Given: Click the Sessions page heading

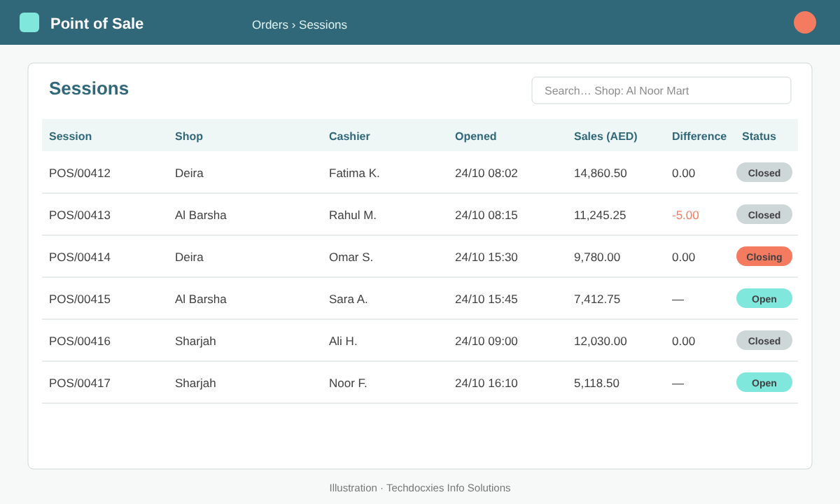Looking at the screenshot, I should 89,88.
